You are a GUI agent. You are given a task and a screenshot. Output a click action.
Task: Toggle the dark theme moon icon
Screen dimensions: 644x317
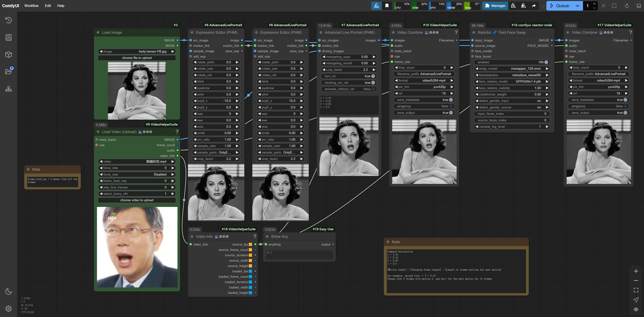[x=9, y=291]
